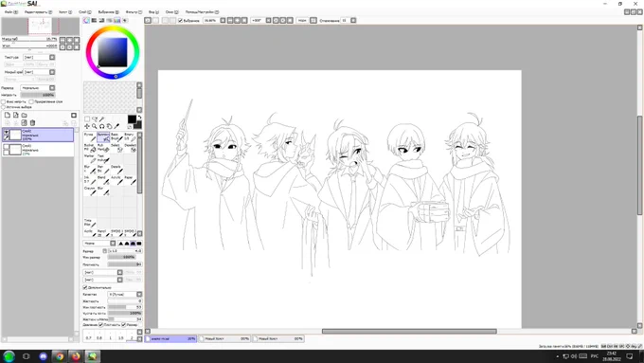Choose the Deselect tool

pos(130,148)
